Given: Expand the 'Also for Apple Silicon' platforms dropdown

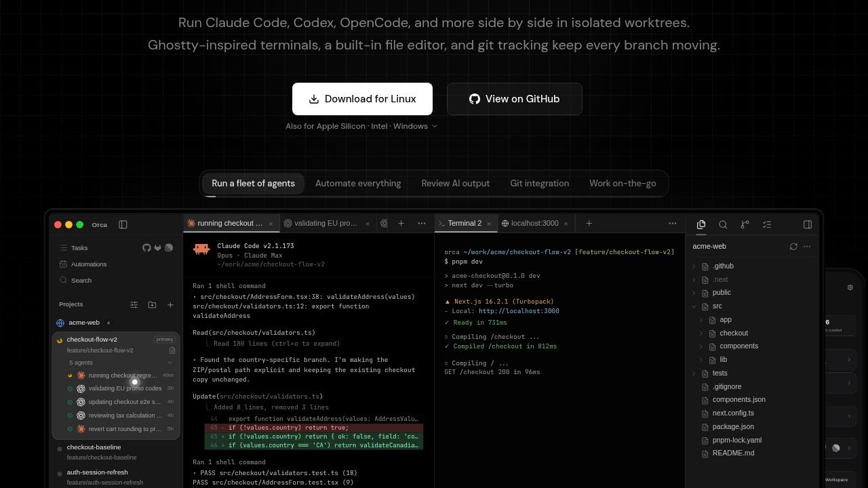Looking at the screenshot, I should [x=361, y=127].
